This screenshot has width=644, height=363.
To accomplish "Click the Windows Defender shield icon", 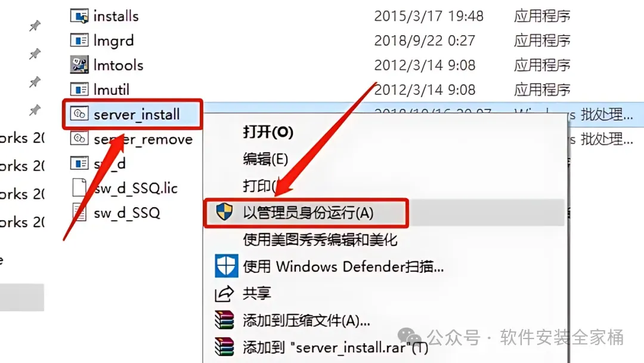I will pyautogui.click(x=227, y=266).
